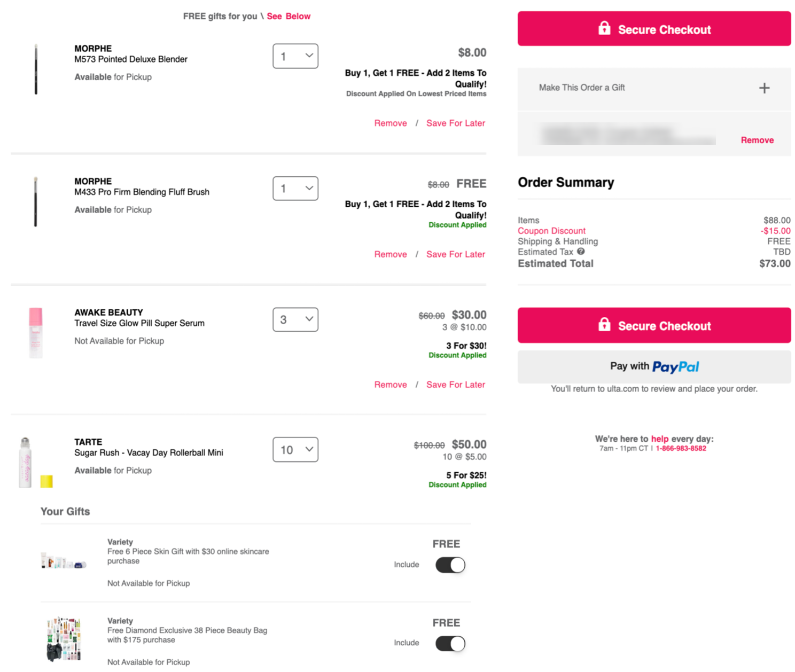
Task: Open the M573 Pointed Deluxe Blender brush image
Action: tap(36, 69)
